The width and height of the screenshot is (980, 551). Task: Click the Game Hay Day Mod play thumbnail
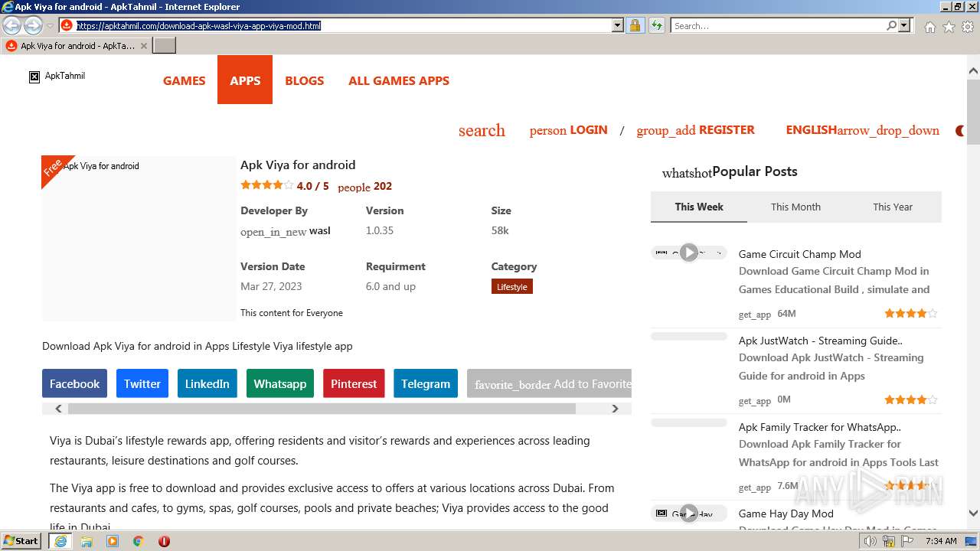(689, 514)
